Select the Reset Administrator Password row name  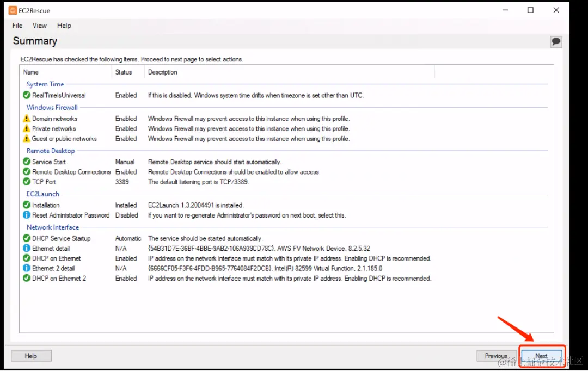click(x=71, y=215)
